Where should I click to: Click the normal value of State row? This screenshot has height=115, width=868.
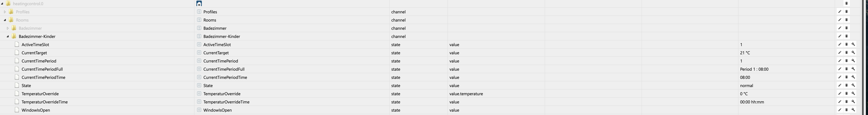click(746, 86)
